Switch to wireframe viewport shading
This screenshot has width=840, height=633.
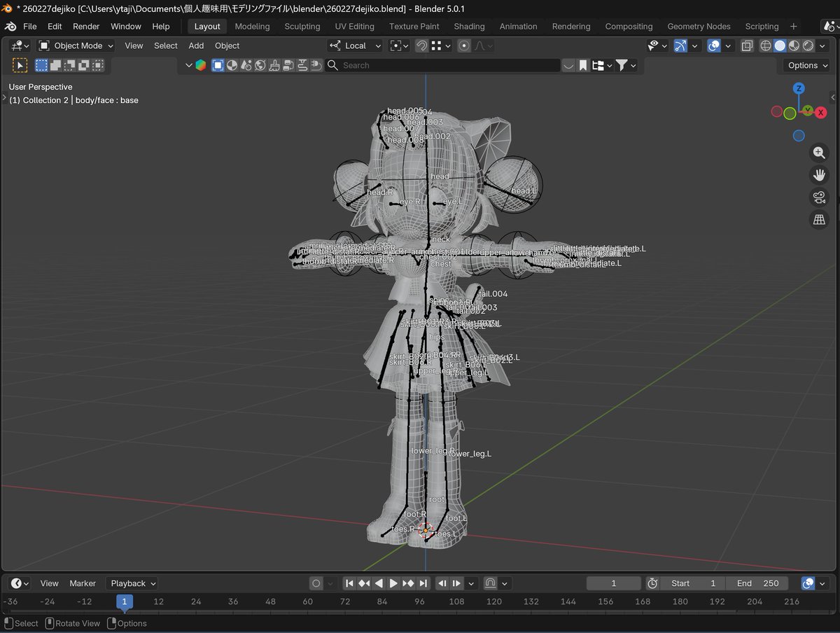[x=766, y=46]
